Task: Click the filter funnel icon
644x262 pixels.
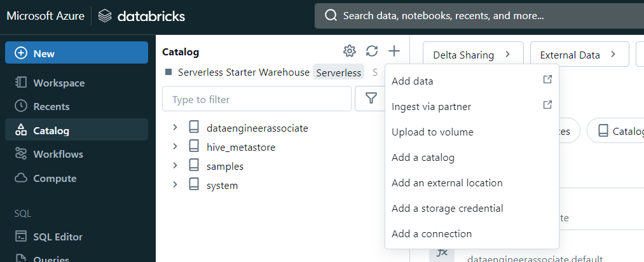Action: pyautogui.click(x=370, y=99)
